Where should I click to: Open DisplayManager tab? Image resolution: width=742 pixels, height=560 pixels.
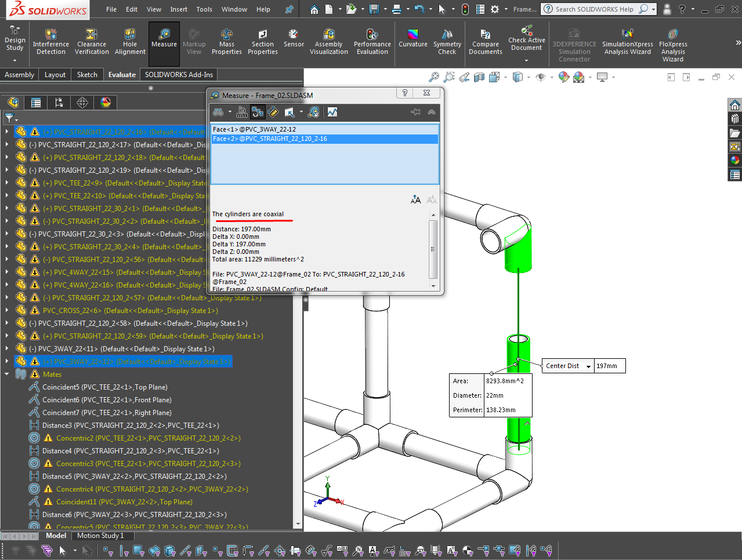[x=106, y=103]
